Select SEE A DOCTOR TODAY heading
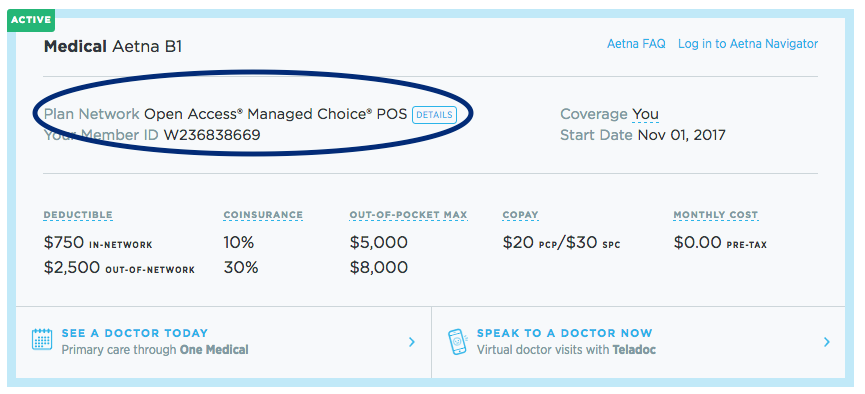The width and height of the screenshot is (865, 394). pyautogui.click(x=135, y=333)
